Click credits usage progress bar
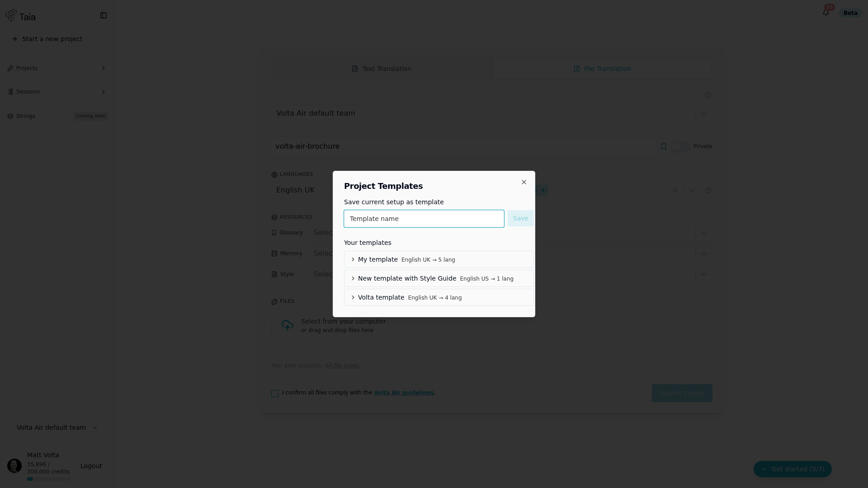The height and width of the screenshot is (488, 868). click(48, 479)
